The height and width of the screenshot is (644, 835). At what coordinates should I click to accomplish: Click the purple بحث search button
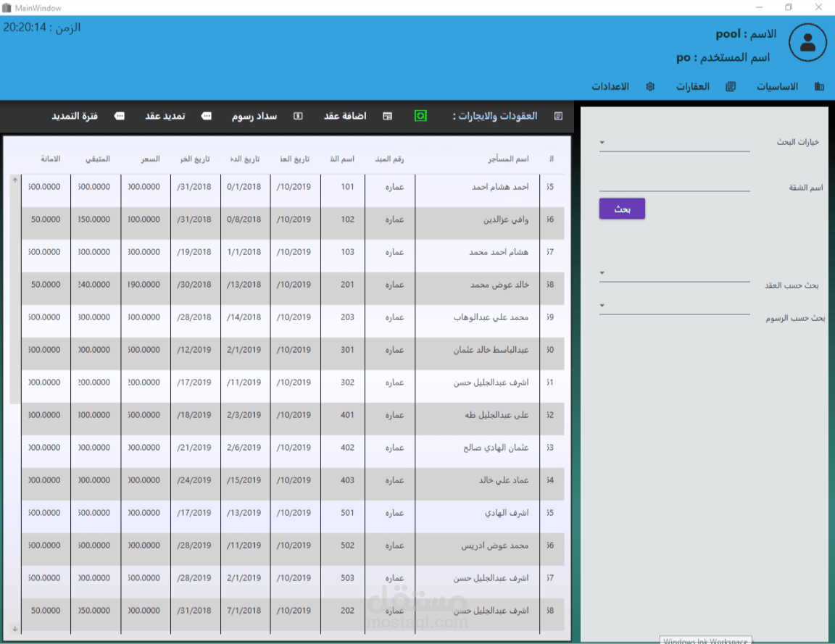tap(622, 209)
